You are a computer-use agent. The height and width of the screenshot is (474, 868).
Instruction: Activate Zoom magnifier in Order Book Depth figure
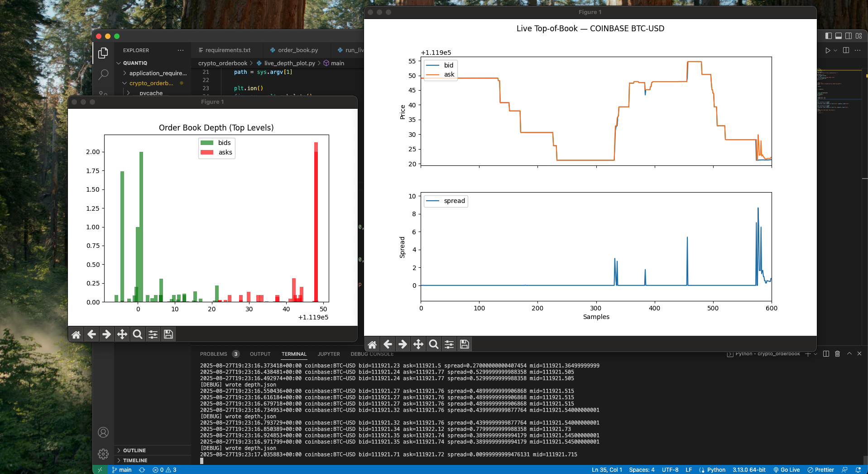tap(138, 334)
